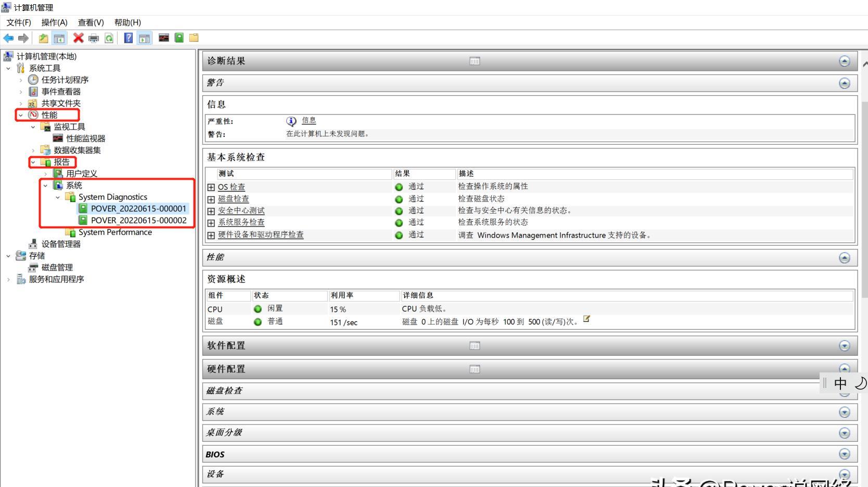Screen dimensions: 868x487
Task: Expand the 安全中心测试 plus box
Action: click(x=211, y=211)
